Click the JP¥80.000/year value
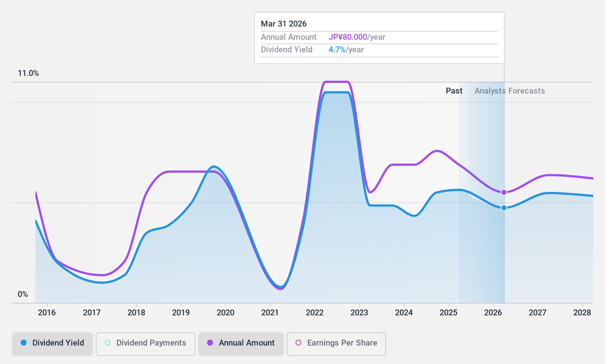This screenshot has height=364, width=605. (357, 37)
